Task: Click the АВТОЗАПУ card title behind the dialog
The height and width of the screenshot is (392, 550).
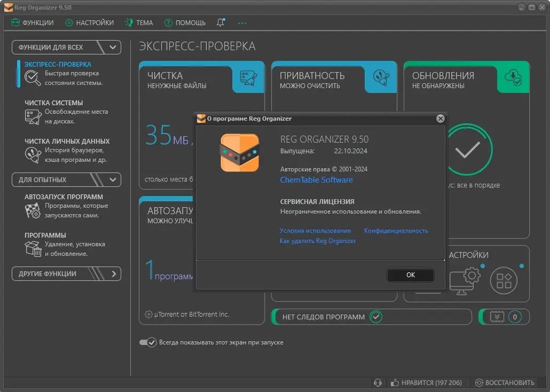Action: [170, 211]
